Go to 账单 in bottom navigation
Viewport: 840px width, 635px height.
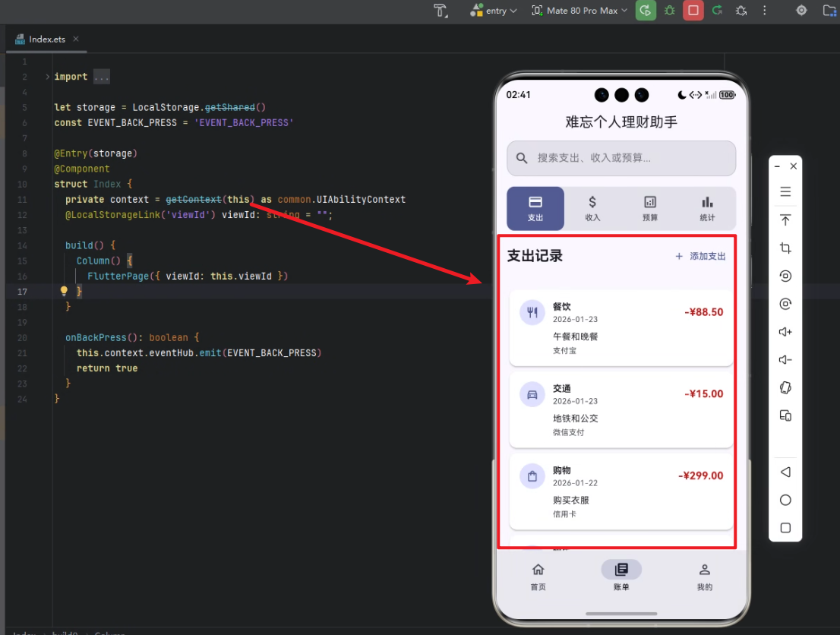point(621,576)
